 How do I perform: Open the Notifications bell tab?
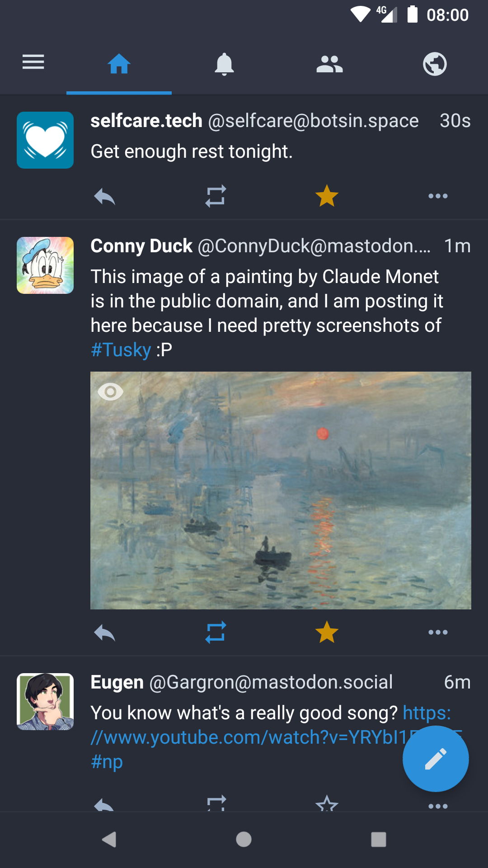[224, 64]
